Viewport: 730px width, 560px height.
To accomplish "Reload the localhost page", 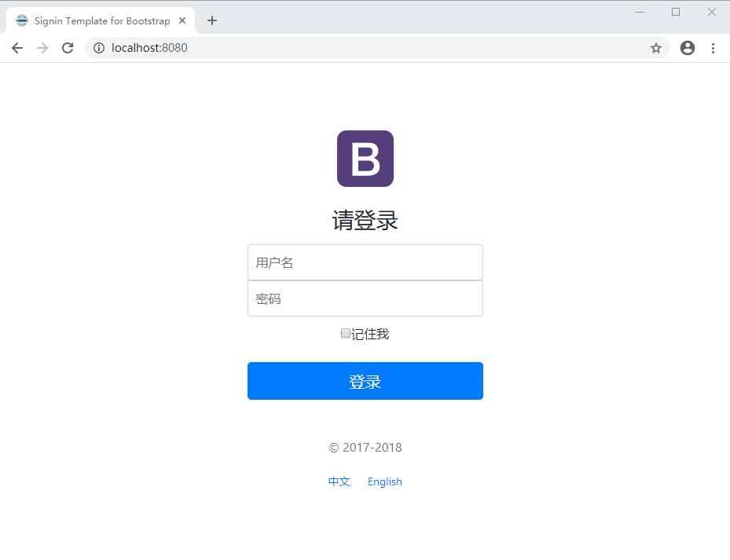I will [x=68, y=48].
